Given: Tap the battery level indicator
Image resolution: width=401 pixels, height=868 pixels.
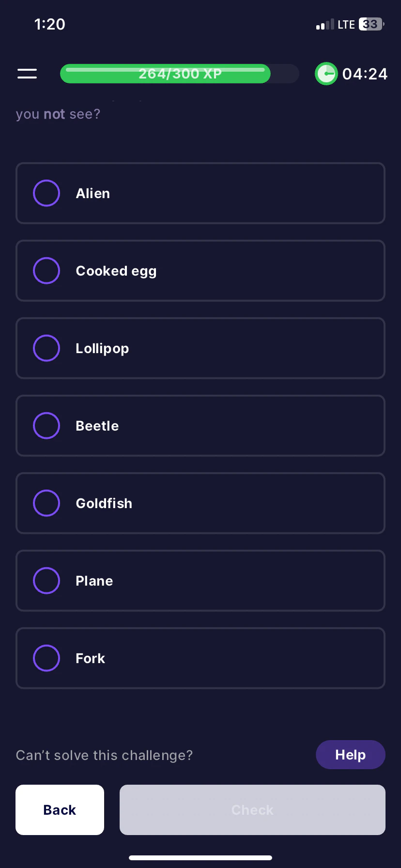Looking at the screenshot, I should 371,24.
